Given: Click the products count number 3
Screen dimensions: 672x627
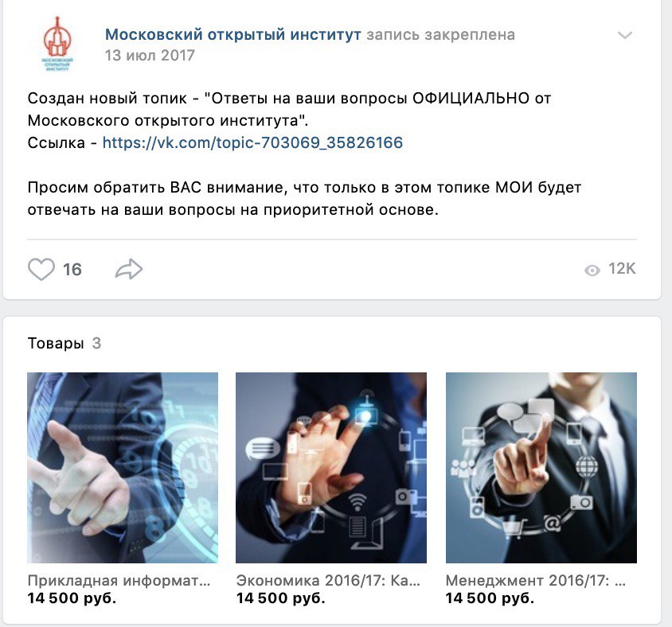Looking at the screenshot, I should 97,343.
